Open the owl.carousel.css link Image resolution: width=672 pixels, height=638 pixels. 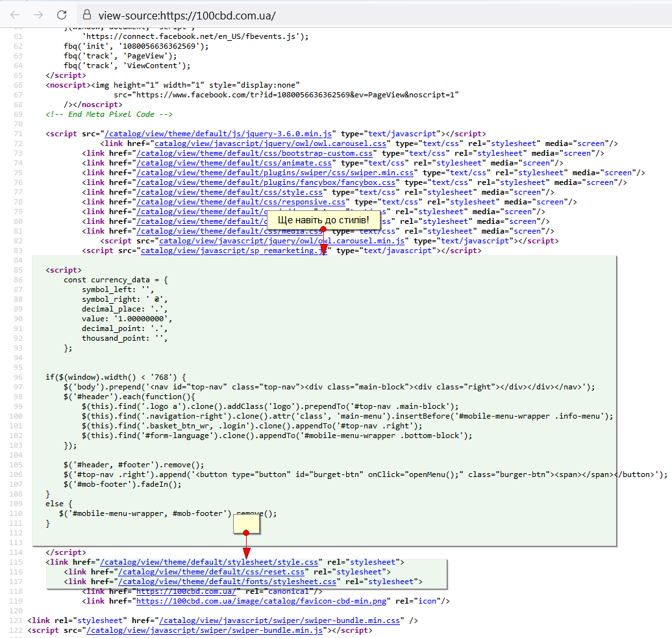coord(271,143)
